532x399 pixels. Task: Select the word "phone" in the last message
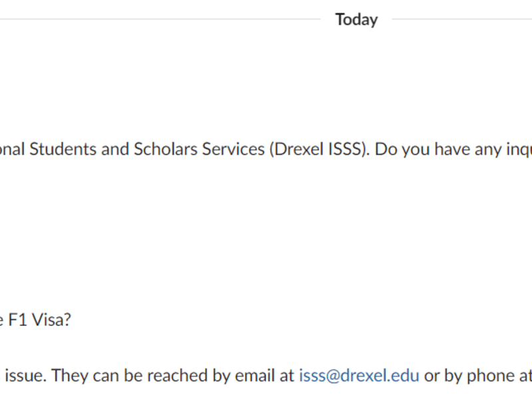coord(489,376)
